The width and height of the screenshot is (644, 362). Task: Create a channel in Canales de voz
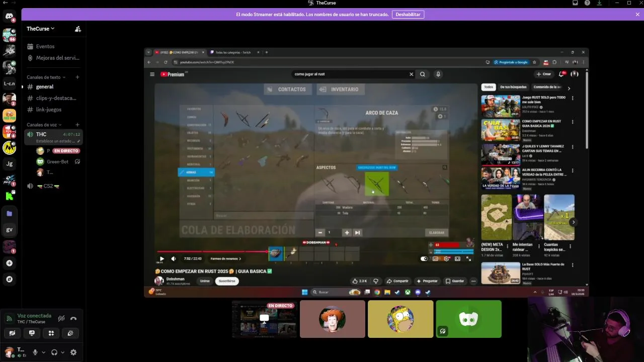click(x=77, y=125)
